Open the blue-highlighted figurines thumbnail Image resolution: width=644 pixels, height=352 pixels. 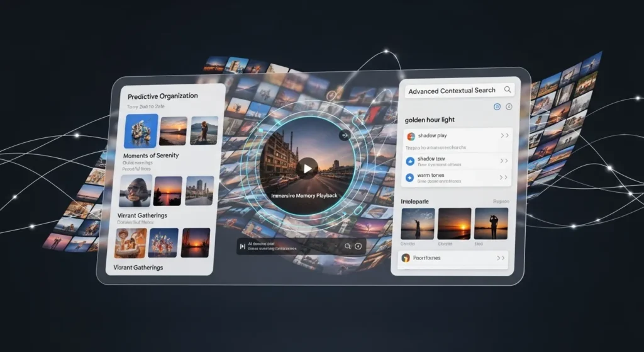142,130
